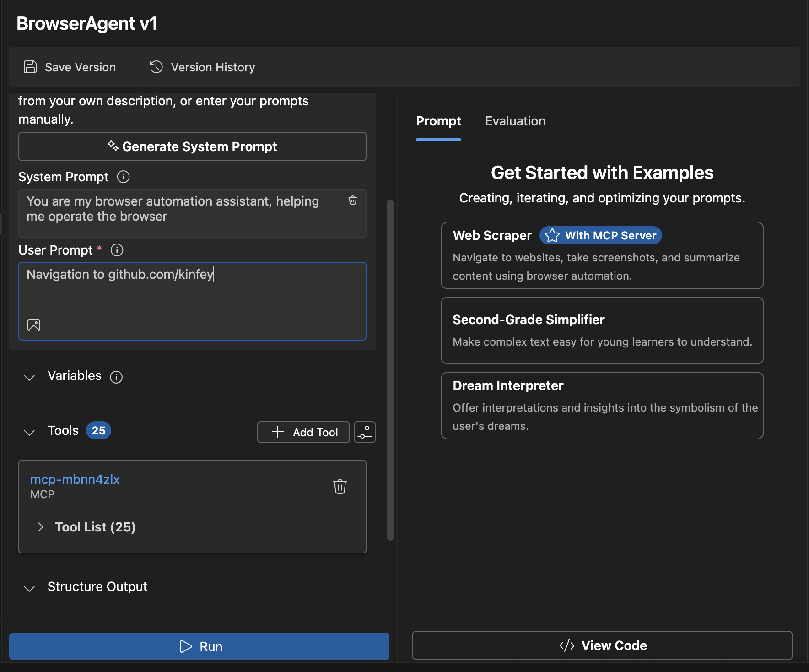Click the Structure Output label

click(97, 586)
